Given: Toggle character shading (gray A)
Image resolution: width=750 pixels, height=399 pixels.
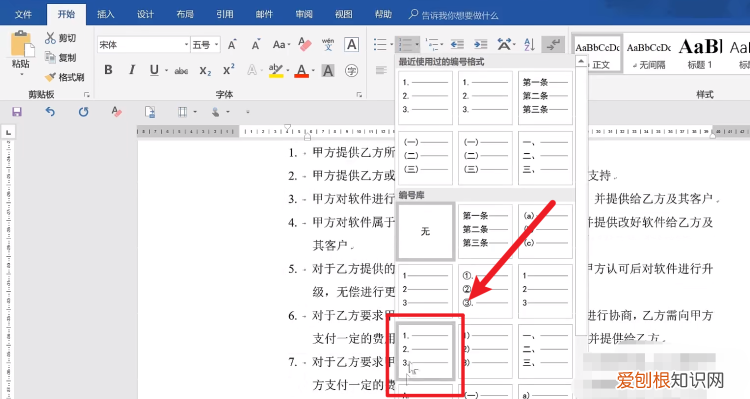Looking at the screenshot, I should (328, 71).
